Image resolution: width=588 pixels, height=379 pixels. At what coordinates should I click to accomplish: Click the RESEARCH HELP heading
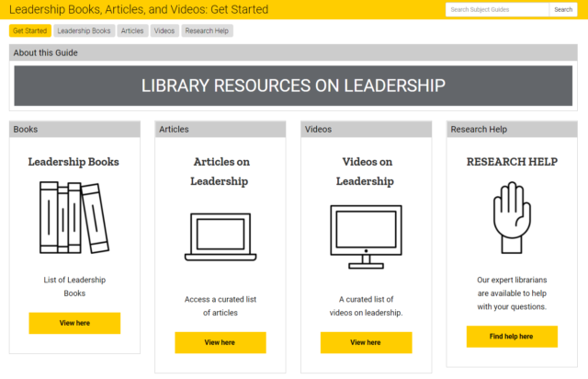pos(512,162)
